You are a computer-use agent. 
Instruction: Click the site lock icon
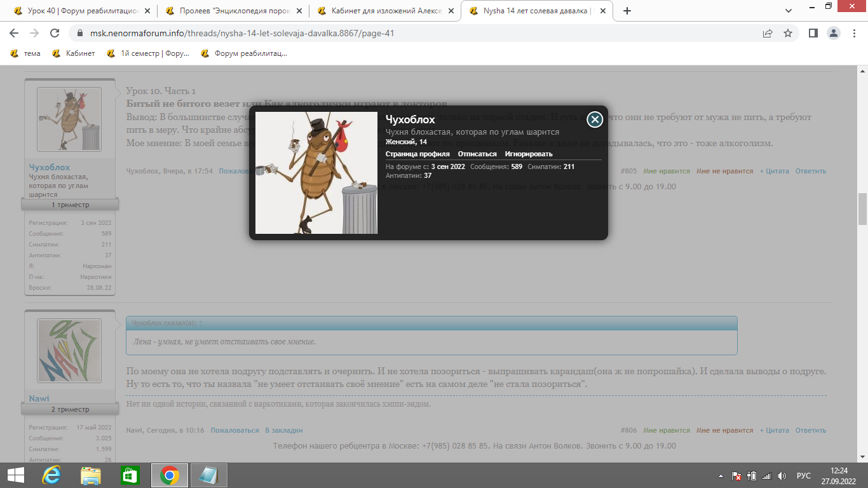(x=80, y=33)
